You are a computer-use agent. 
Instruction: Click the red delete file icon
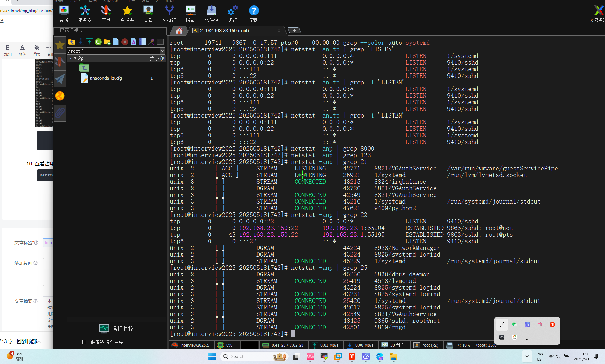point(125,42)
